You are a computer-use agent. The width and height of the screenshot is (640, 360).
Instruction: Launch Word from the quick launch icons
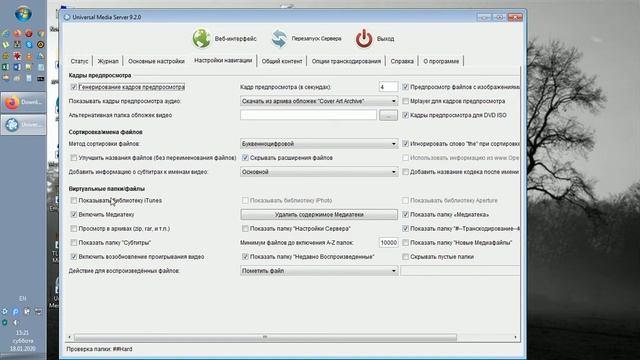click(x=17, y=67)
